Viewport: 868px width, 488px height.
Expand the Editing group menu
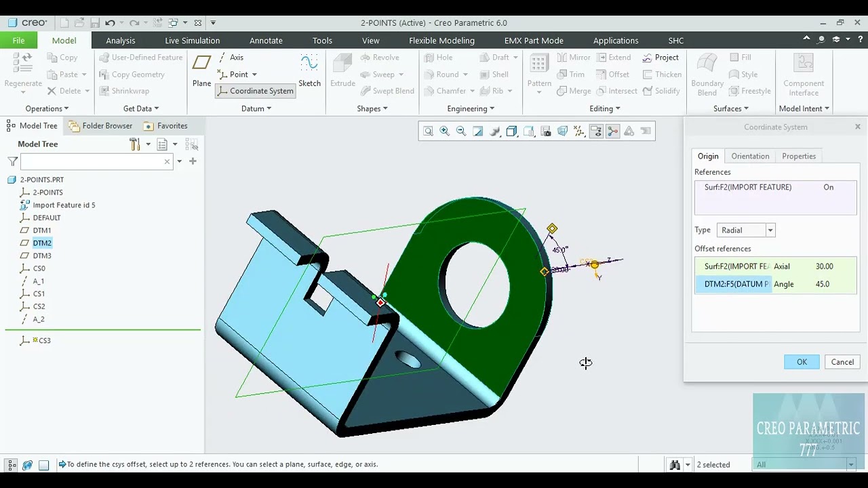click(604, 108)
